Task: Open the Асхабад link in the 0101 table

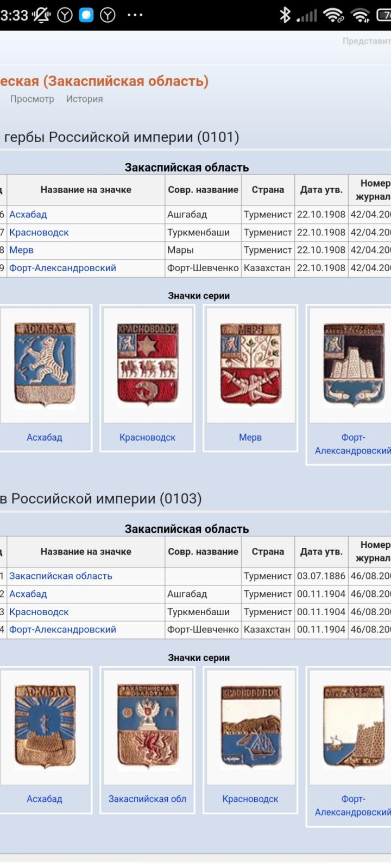Action: (28, 214)
